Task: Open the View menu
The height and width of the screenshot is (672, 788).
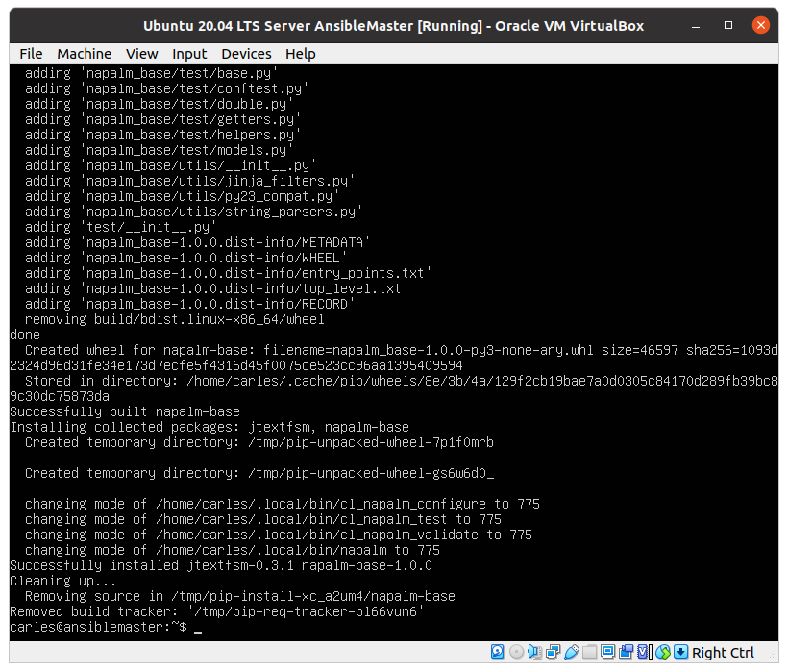Action: [141, 54]
